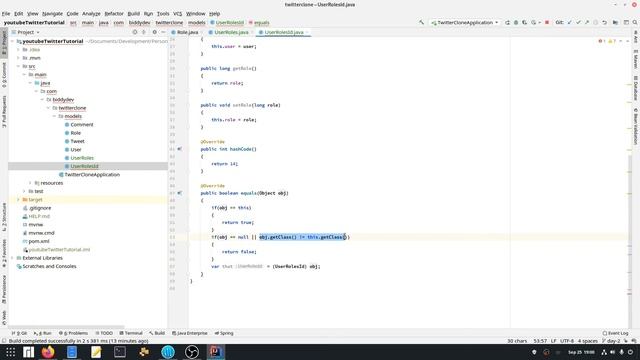Select .gitignore file in project tree
The width and height of the screenshot is (640, 360).
40,208
